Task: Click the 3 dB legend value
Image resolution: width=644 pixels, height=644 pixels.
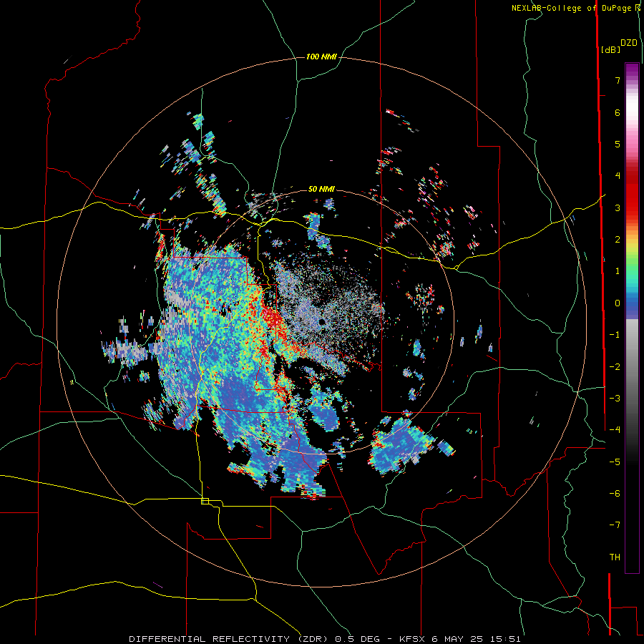Action: tap(618, 208)
